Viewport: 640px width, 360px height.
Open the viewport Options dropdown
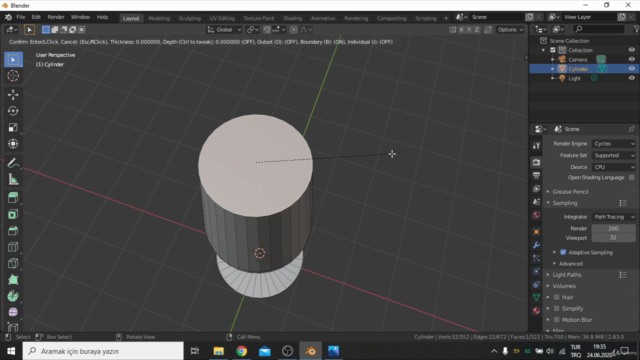point(510,29)
